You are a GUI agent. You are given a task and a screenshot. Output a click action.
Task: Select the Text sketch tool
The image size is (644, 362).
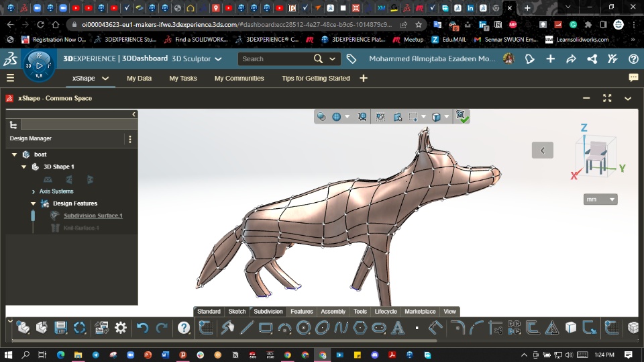pyautogui.click(x=398, y=328)
